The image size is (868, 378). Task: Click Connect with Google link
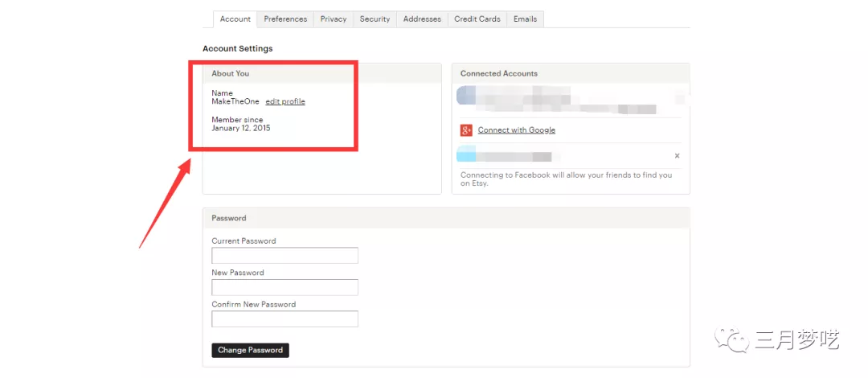[517, 130]
